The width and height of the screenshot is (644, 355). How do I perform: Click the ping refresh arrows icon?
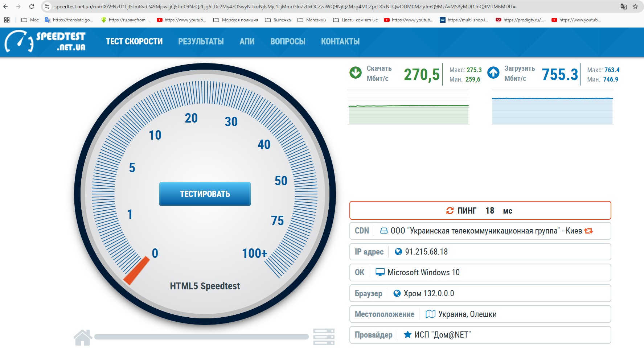pyautogui.click(x=450, y=211)
